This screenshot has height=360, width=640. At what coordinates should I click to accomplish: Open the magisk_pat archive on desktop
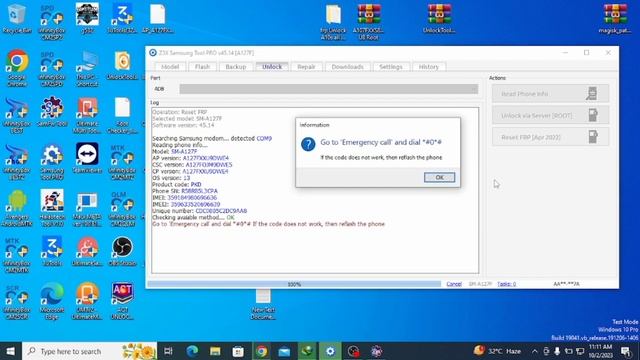(615, 19)
